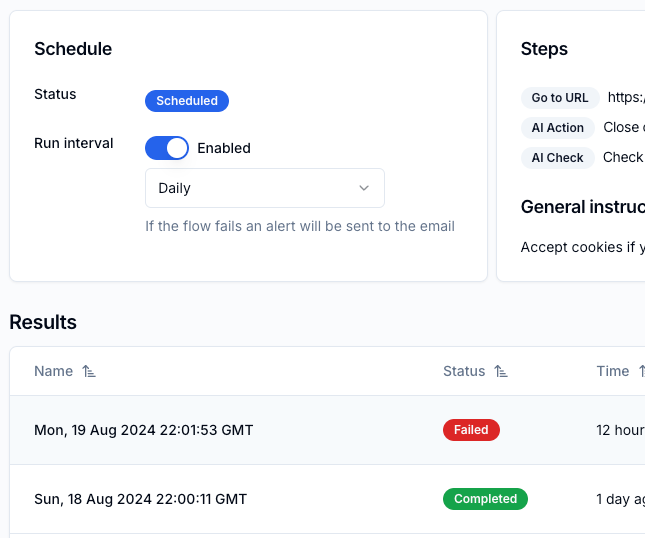
Task: Click the AI Check step tag
Action: (557, 158)
